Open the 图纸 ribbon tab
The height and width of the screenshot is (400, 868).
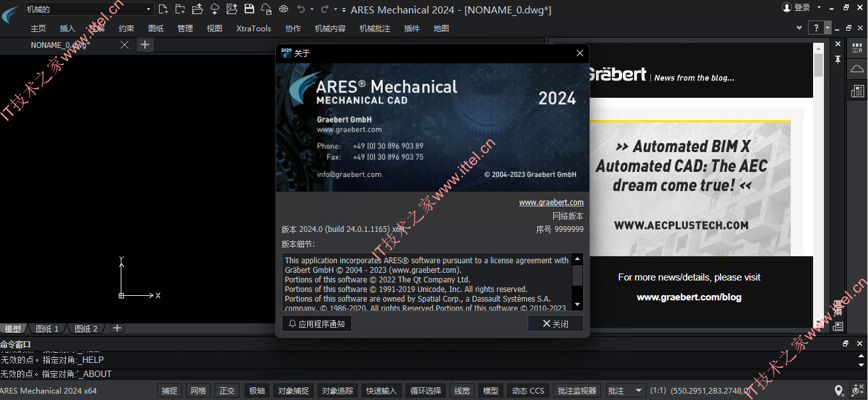156,28
